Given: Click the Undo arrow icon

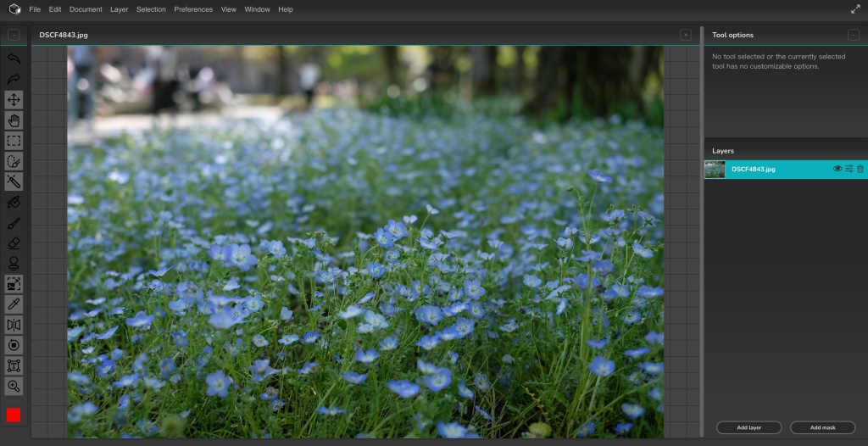Looking at the screenshot, I should coord(14,59).
